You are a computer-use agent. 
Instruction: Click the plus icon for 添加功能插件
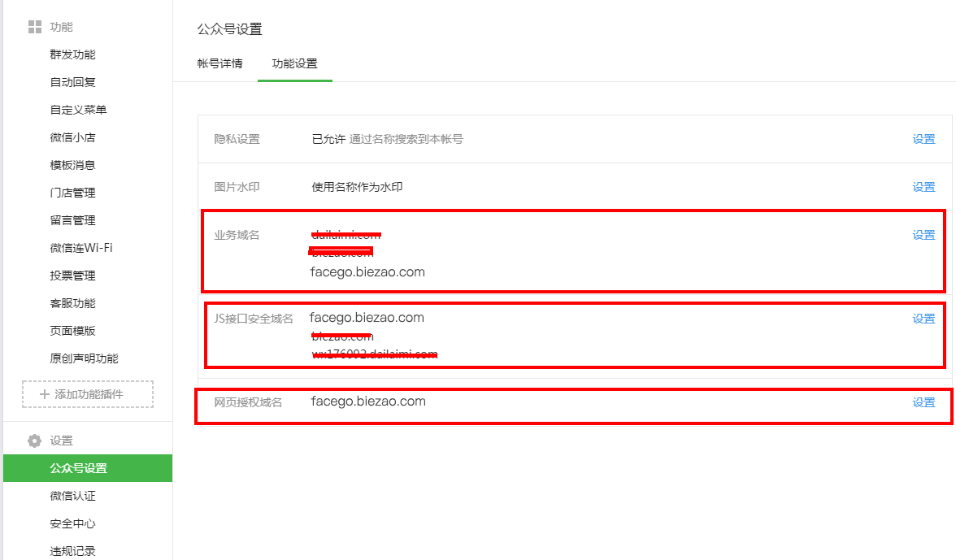tap(44, 394)
